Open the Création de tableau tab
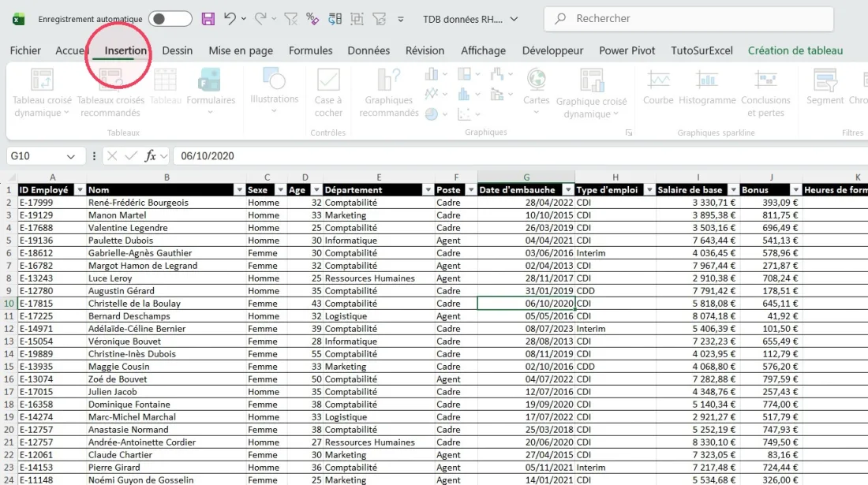The height and width of the screenshot is (485, 868). point(795,50)
